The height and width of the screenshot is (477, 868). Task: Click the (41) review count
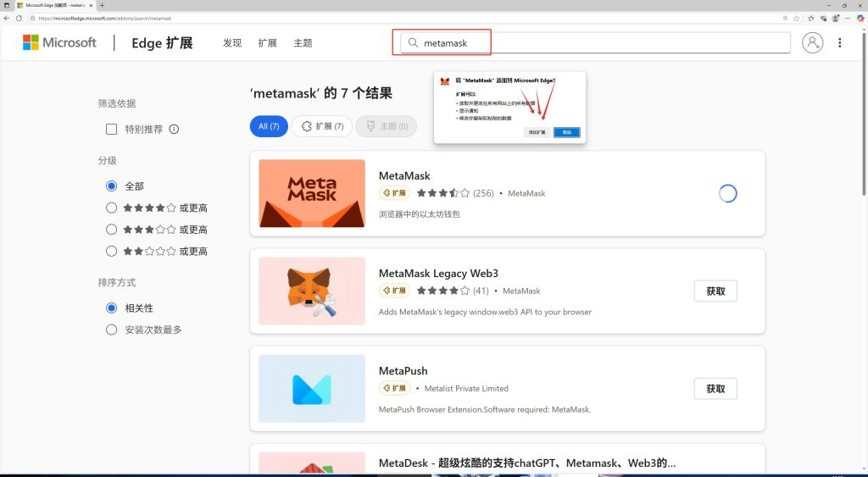(x=481, y=291)
